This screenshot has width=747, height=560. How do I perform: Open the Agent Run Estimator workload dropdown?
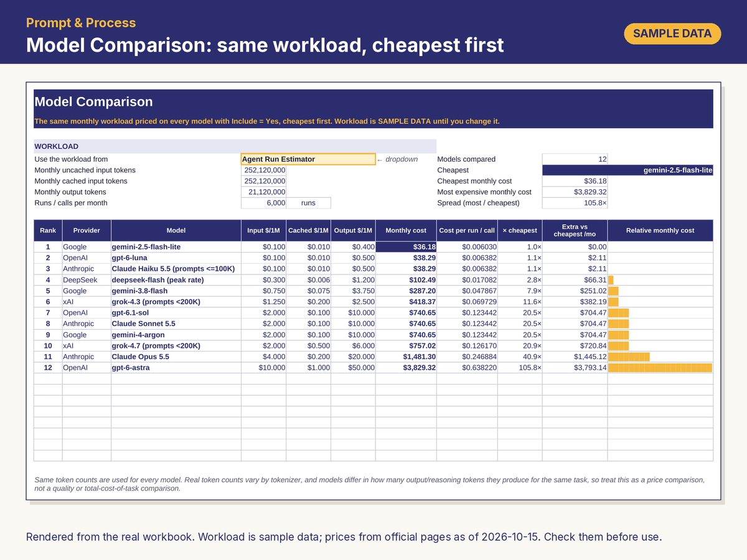308,159
